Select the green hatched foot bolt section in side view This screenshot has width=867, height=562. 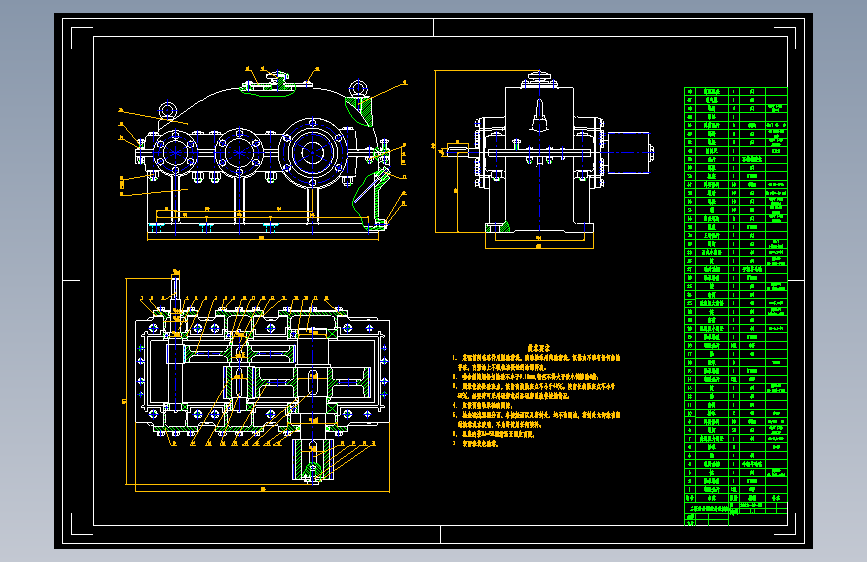point(498,227)
